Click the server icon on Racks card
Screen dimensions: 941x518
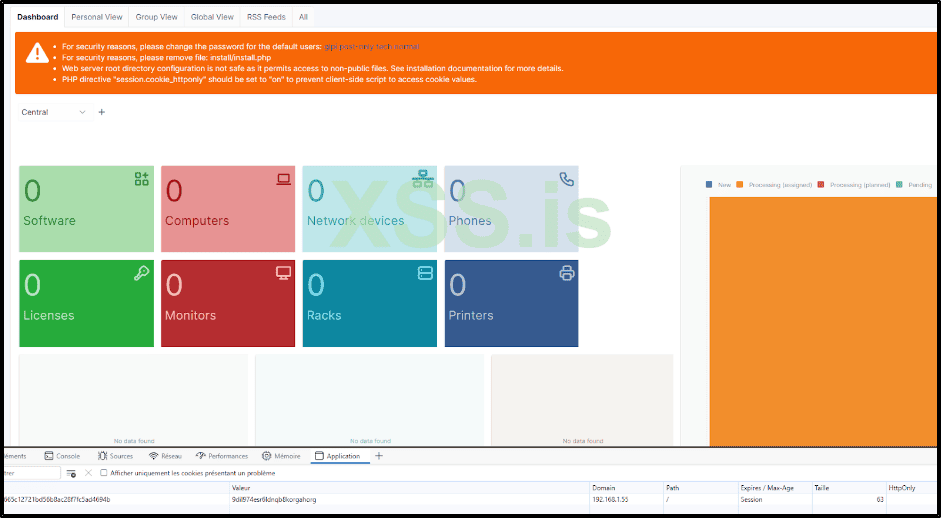pos(425,274)
